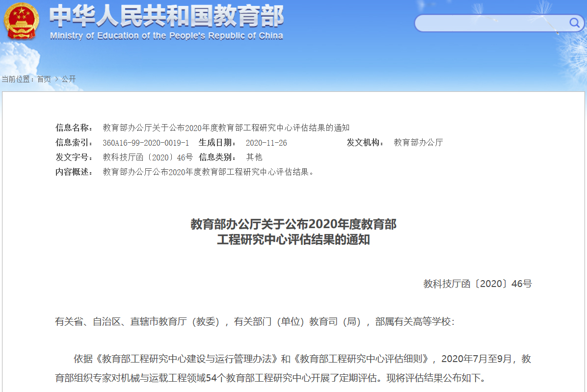Image resolution: width=587 pixels, height=392 pixels.
Task: Click the 当前位置 breadcrumb label
Action: [18, 79]
